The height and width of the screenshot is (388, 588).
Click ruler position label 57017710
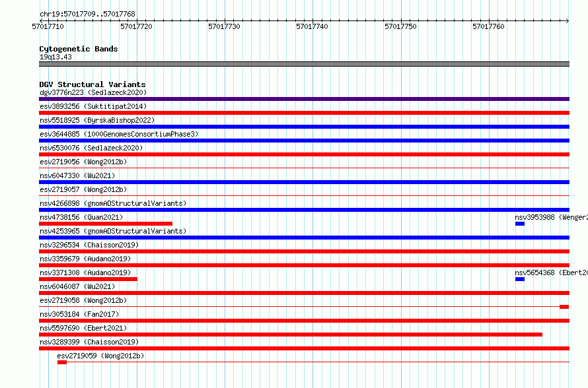pyautogui.click(x=48, y=26)
